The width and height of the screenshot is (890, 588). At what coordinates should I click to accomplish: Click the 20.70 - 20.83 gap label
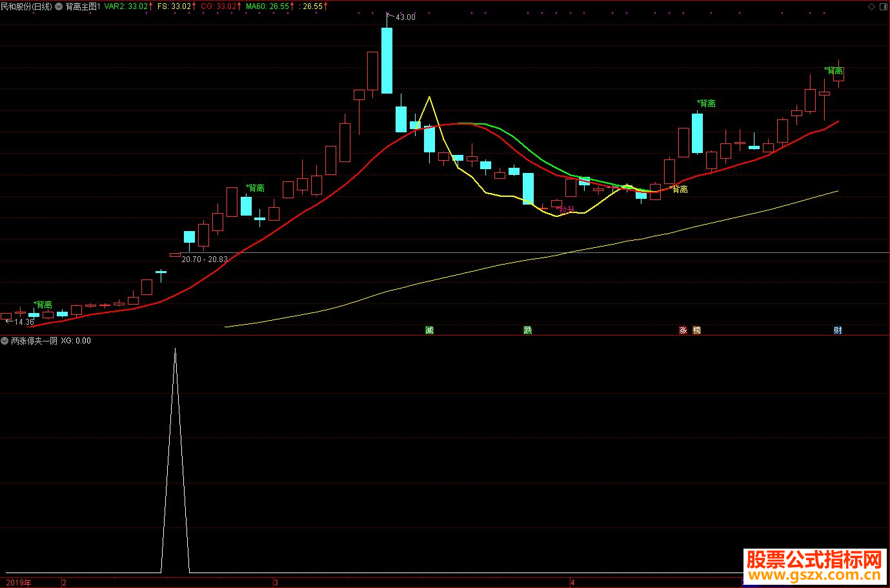tap(205, 259)
